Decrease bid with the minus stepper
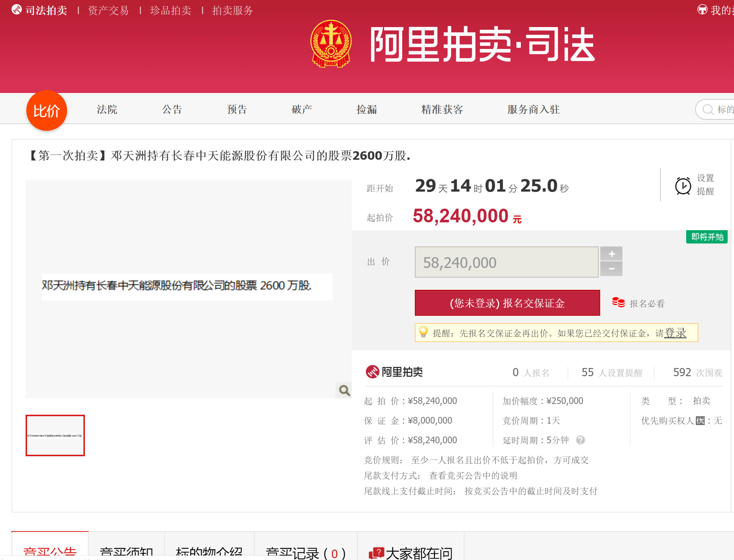The image size is (734, 560). (611, 269)
